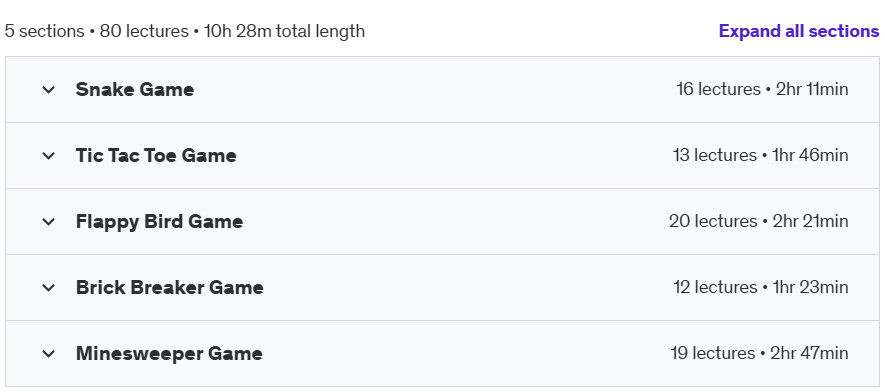
Task: Click the chevron beside Tic Tac Toe Game
Action: pos(49,156)
